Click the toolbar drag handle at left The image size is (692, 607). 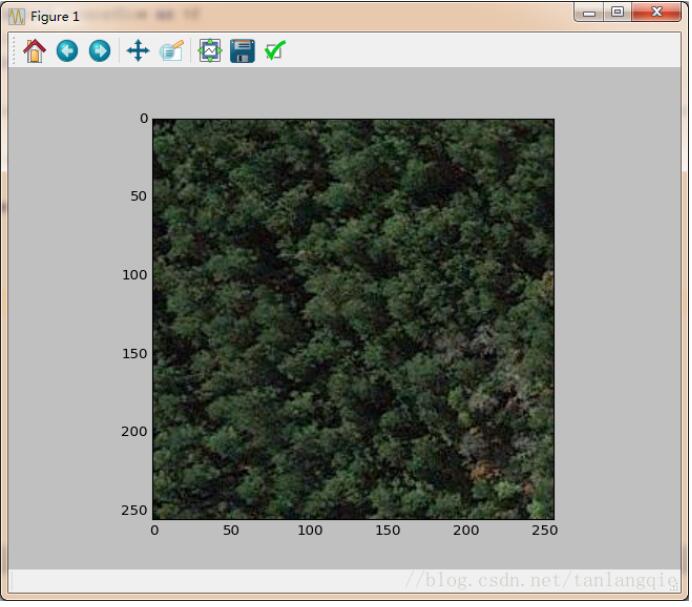pyautogui.click(x=14, y=51)
